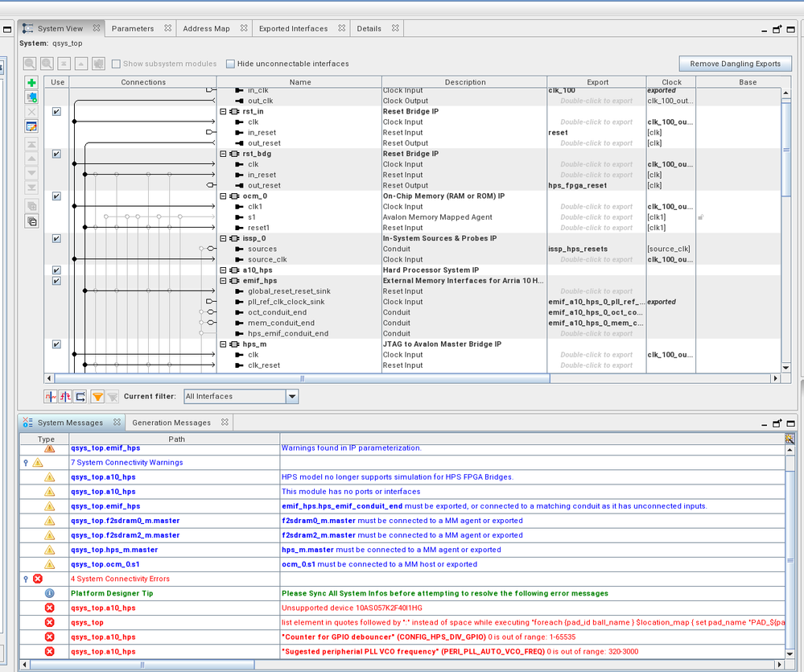The width and height of the screenshot is (804, 672).
Task: Open the Generation Messages tab
Action: tap(171, 423)
